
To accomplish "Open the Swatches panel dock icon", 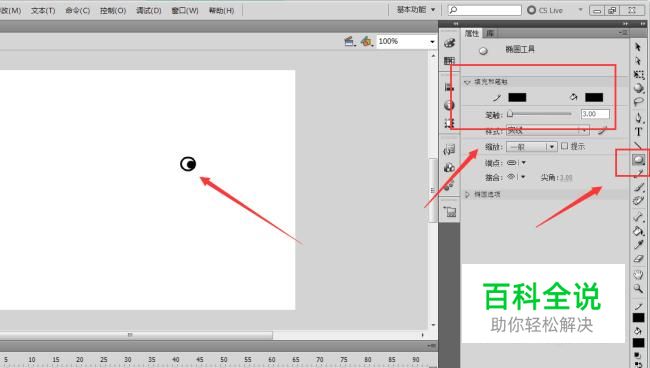I will pyautogui.click(x=449, y=61).
